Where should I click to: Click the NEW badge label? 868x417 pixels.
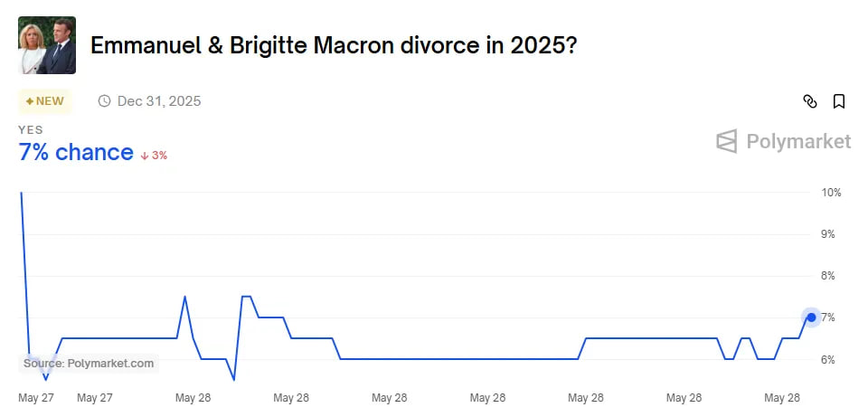[x=45, y=101]
